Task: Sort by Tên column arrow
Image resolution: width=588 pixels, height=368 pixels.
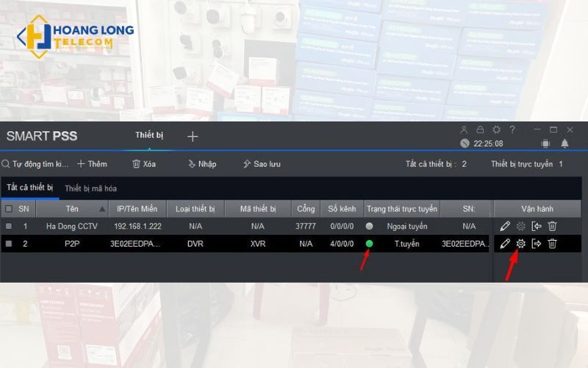Action: coord(102,209)
